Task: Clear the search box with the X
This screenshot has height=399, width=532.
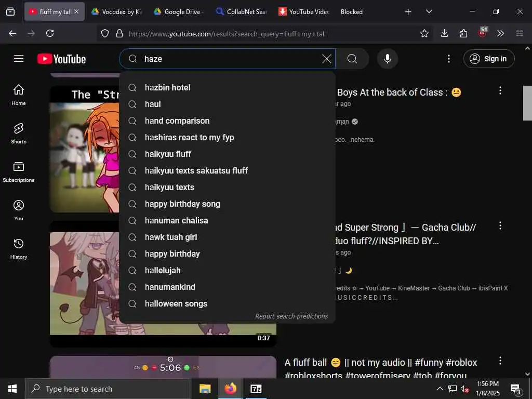Action: pos(326,59)
